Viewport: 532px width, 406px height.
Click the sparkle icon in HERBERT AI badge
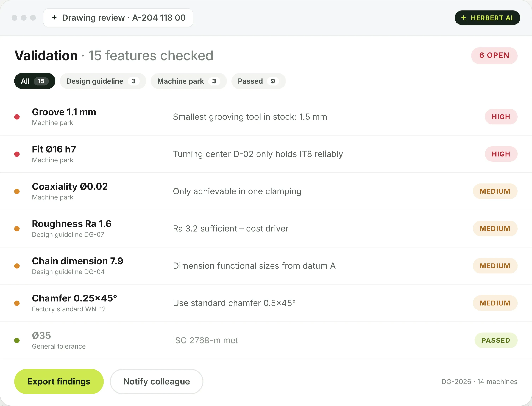[x=464, y=18]
